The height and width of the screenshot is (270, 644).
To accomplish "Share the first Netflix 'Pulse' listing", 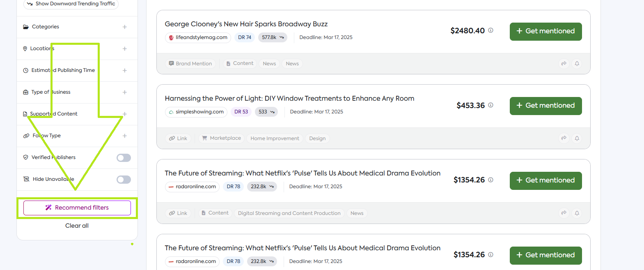I will click(564, 213).
